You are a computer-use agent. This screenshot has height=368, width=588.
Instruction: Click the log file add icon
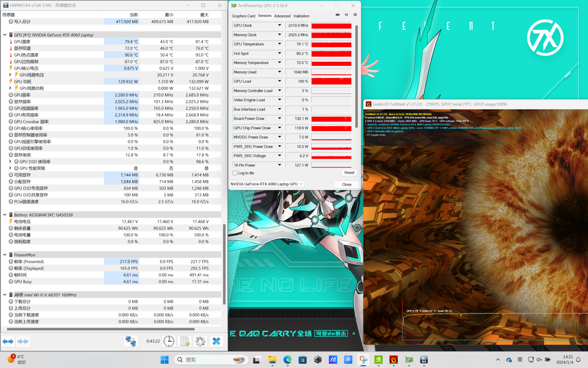coord(185,342)
